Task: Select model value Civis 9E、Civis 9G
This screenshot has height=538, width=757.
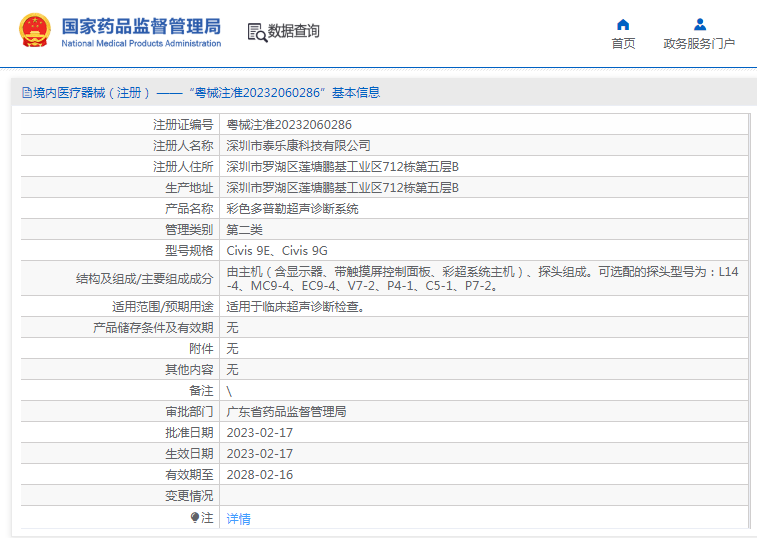Action: [x=277, y=251]
